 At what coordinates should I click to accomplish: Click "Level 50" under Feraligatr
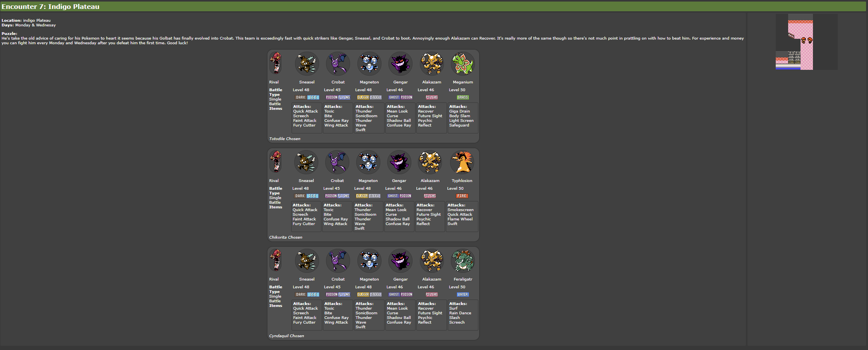click(457, 287)
